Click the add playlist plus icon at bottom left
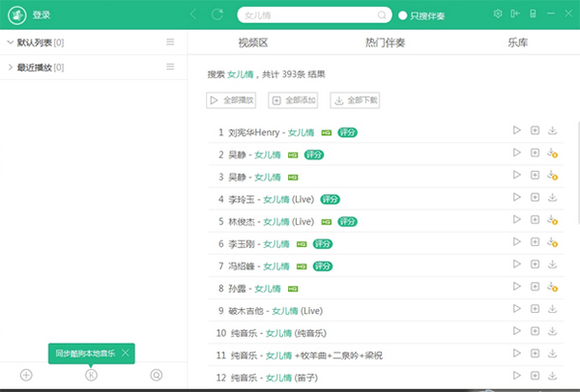The height and width of the screenshot is (392, 580). [26, 375]
